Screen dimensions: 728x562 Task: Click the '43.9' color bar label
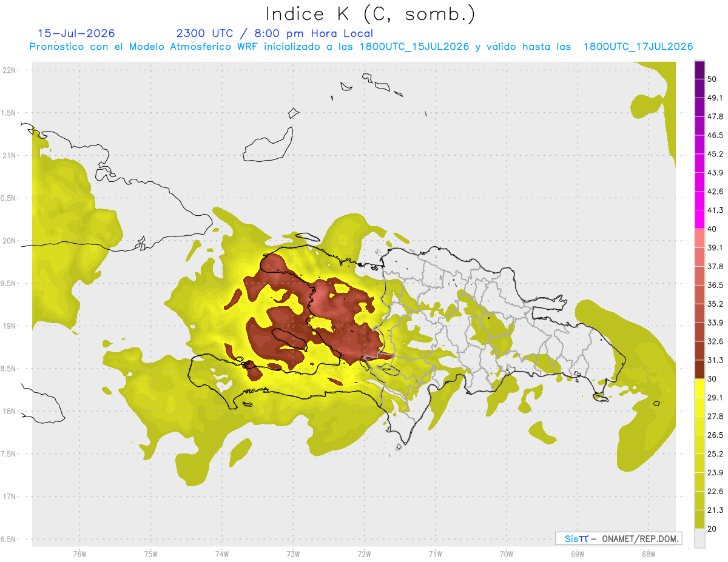(715, 173)
